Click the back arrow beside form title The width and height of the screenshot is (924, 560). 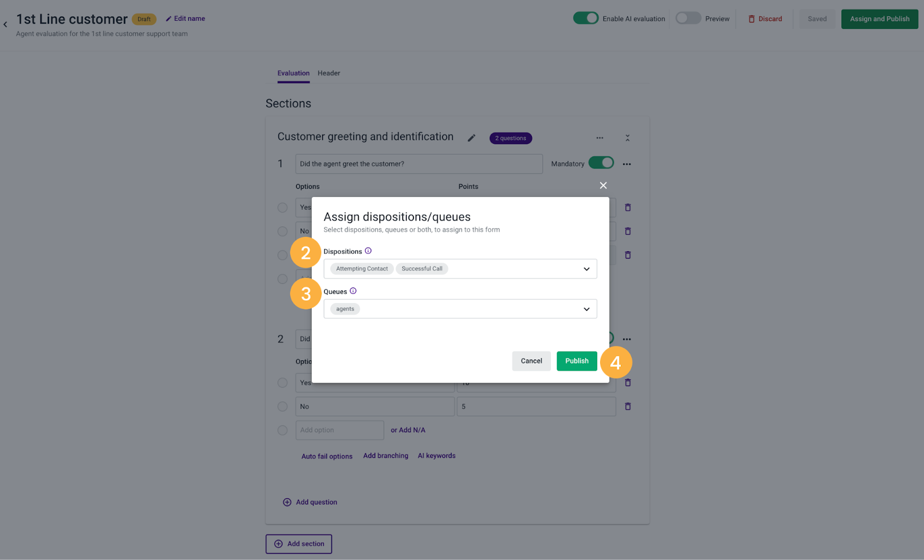(x=5, y=24)
